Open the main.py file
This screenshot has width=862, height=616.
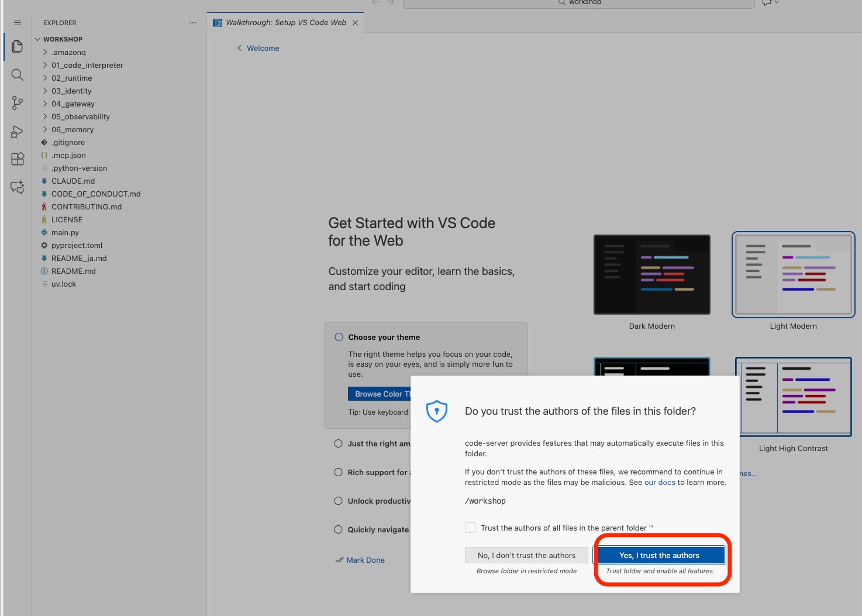click(x=119, y=232)
